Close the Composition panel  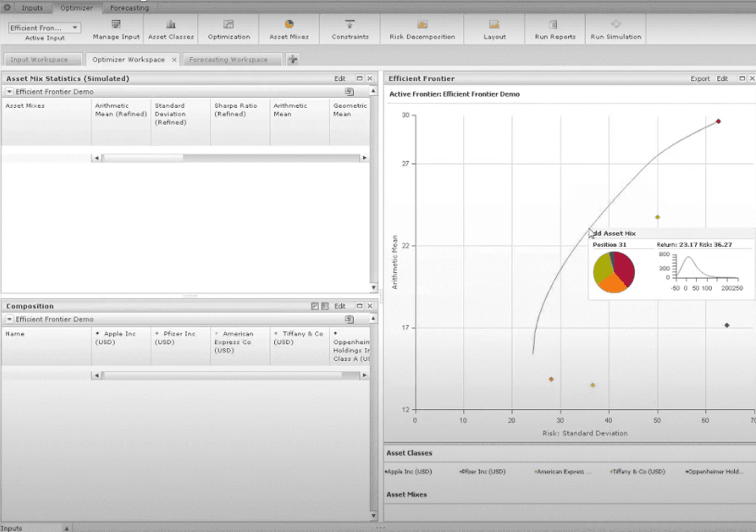point(370,306)
